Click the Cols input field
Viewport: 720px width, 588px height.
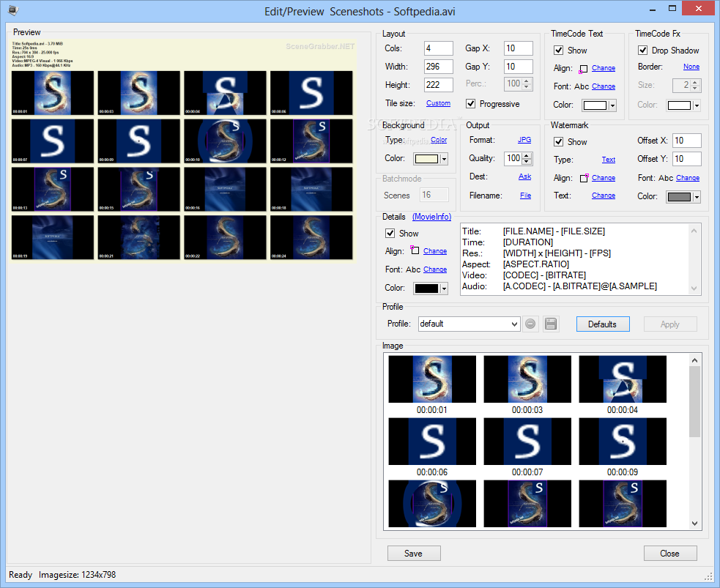[x=439, y=48]
